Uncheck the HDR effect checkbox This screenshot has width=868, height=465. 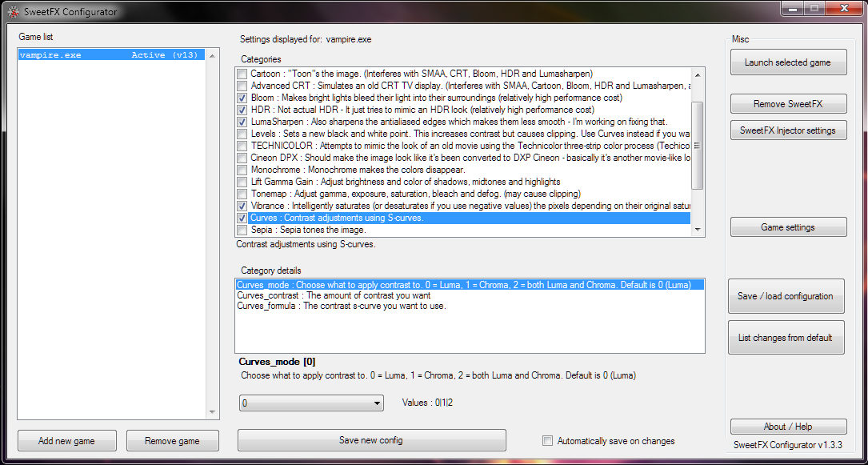click(242, 110)
